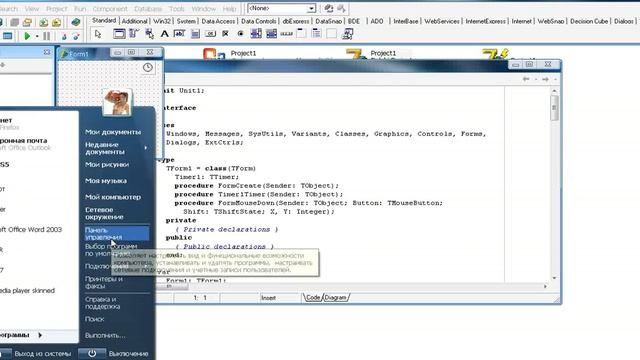Select the ComboBox component icon
The height and width of the screenshot is (360, 640).
[x=271, y=34]
